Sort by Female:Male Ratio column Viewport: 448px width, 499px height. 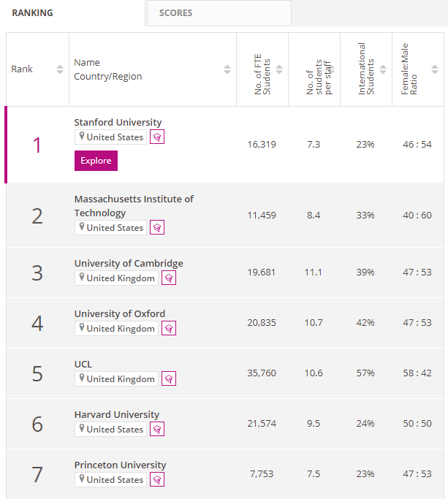[435, 69]
